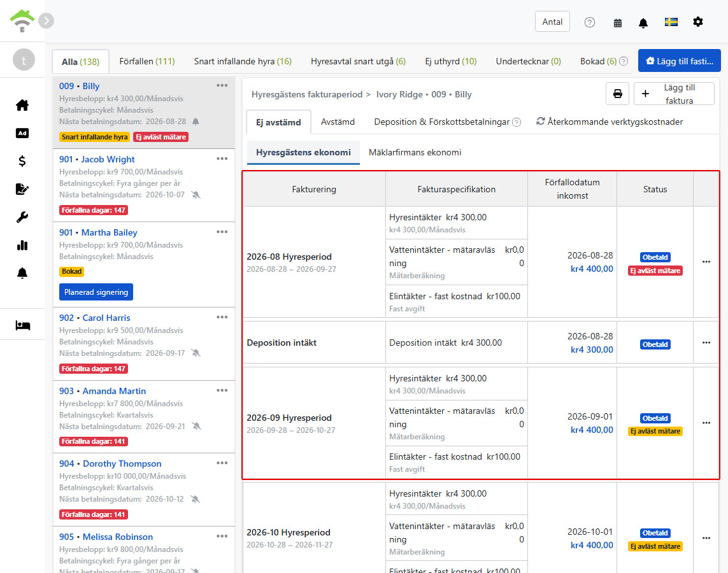This screenshot has height=573, width=728.
Task: Select Snart infallande hyra (16) tab
Action: tap(243, 61)
